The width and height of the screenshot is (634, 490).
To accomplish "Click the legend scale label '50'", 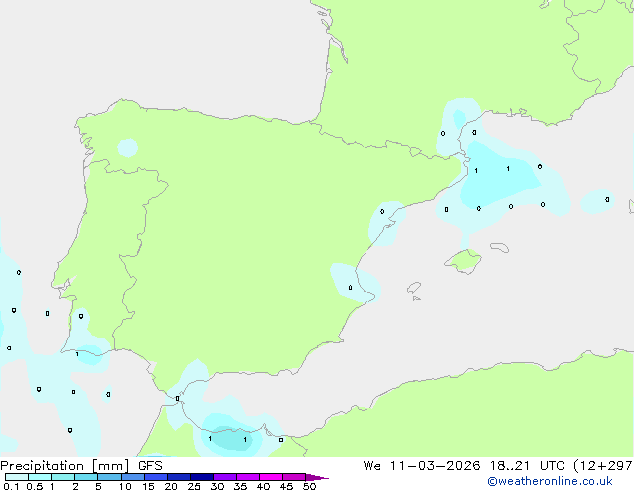I will point(309,486).
